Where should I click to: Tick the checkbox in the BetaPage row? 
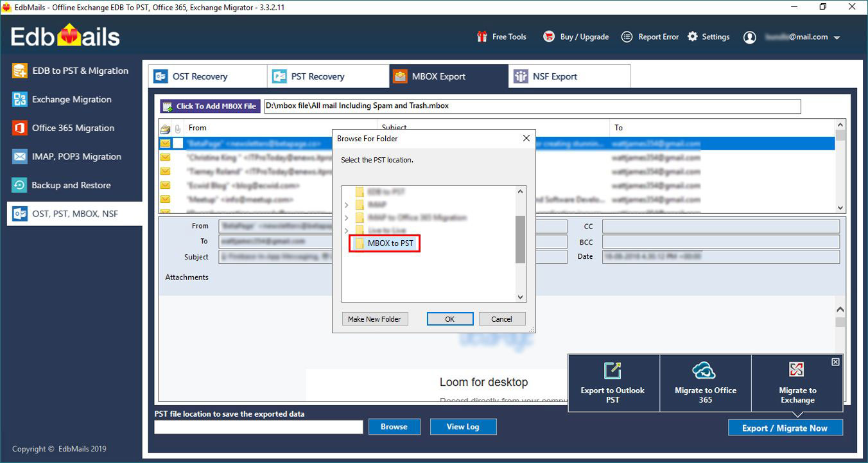tap(178, 144)
